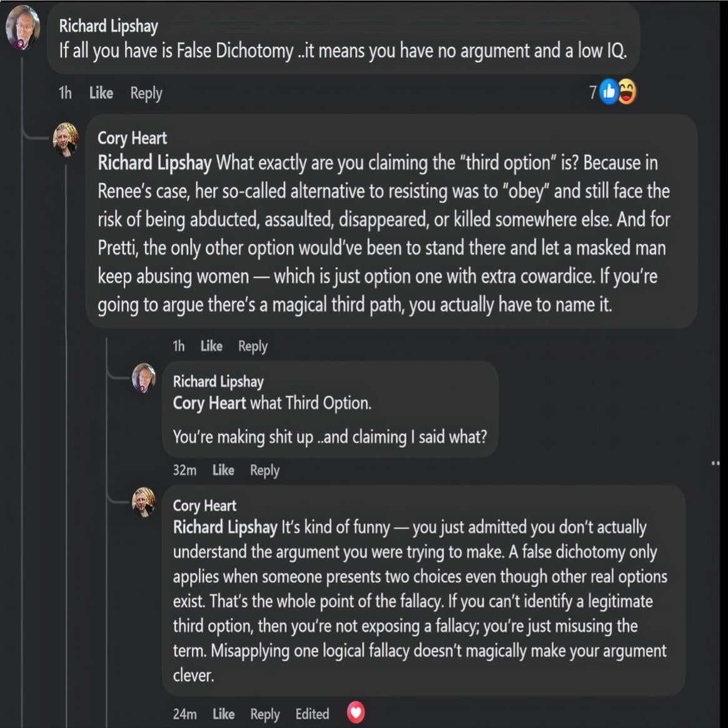Click Richard Lipshay's avatar on nested reply

pos(144,378)
